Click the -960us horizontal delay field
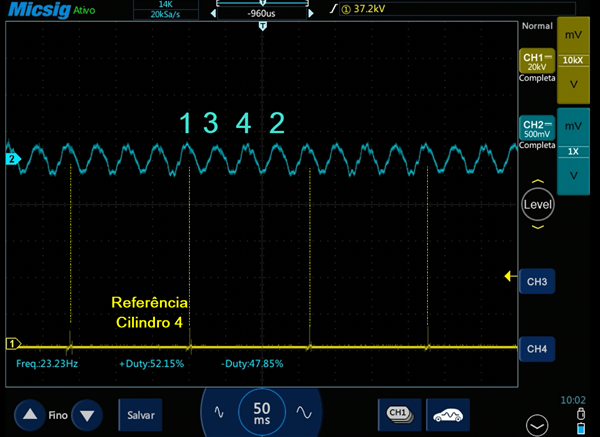The width and height of the screenshot is (600, 437). pyautogui.click(x=262, y=15)
